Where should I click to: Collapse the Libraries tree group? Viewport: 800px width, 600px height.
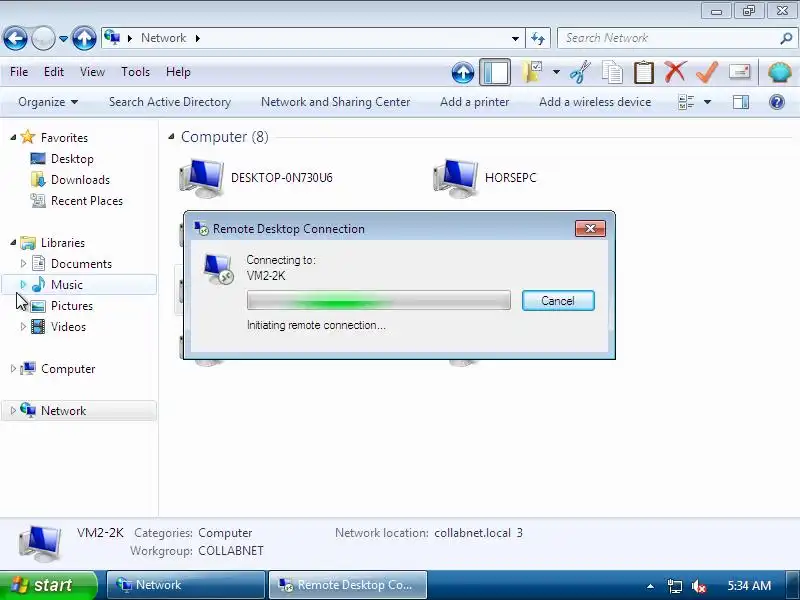(13, 242)
